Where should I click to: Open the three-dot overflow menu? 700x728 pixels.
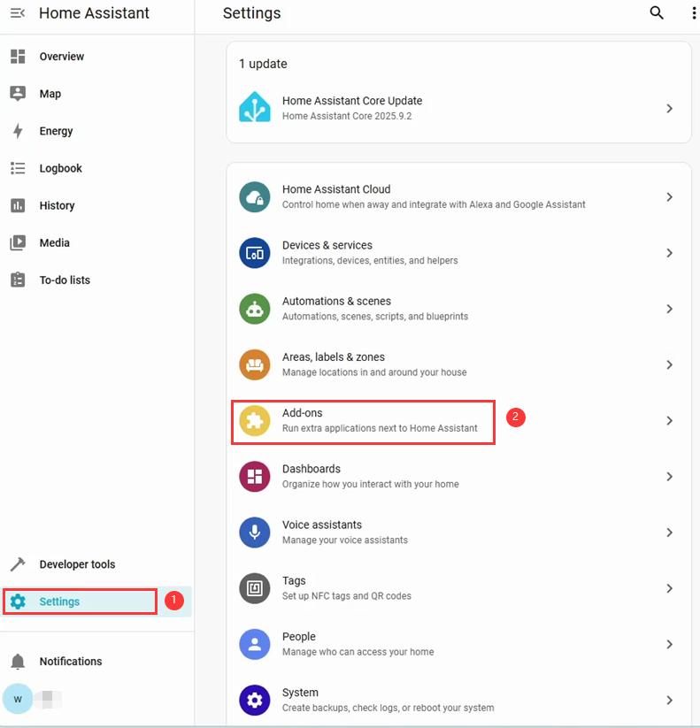click(693, 13)
